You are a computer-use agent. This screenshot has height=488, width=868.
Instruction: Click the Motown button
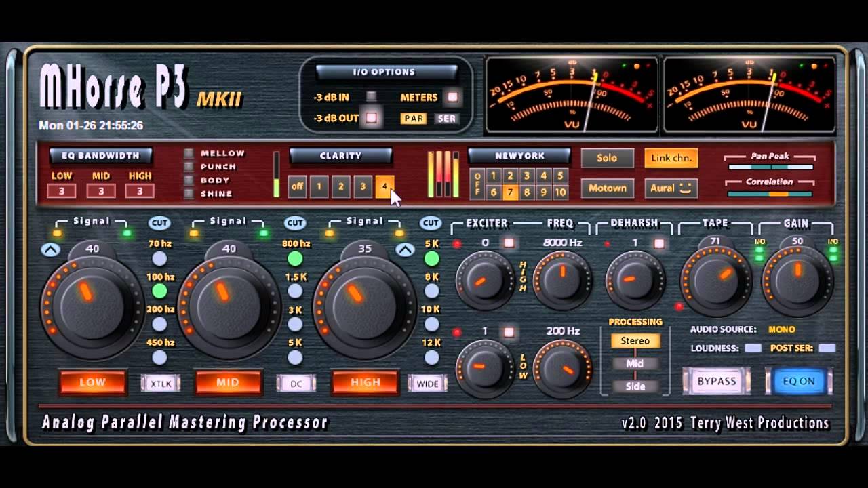click(607, 188)
